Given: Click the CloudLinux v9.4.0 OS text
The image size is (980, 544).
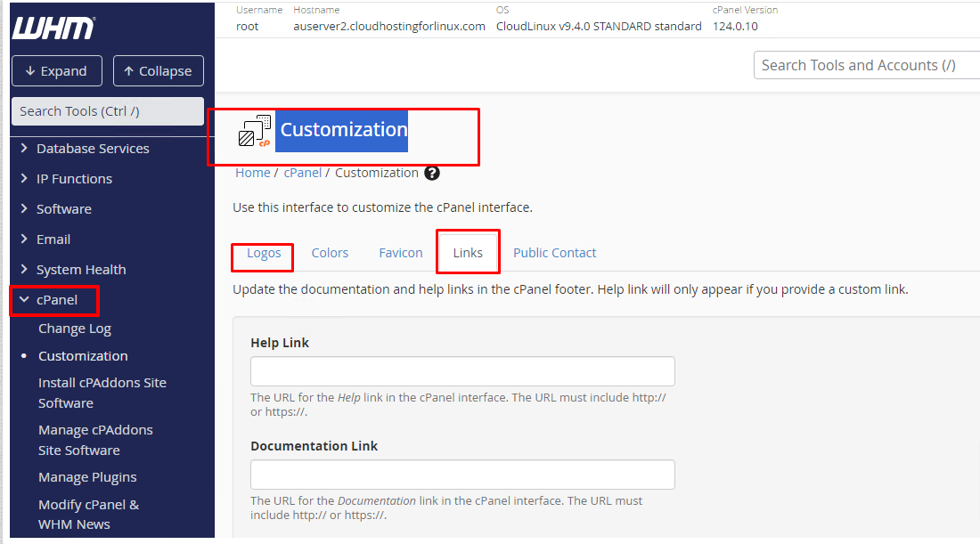Looking at the screenshot, I should [599, 26].
